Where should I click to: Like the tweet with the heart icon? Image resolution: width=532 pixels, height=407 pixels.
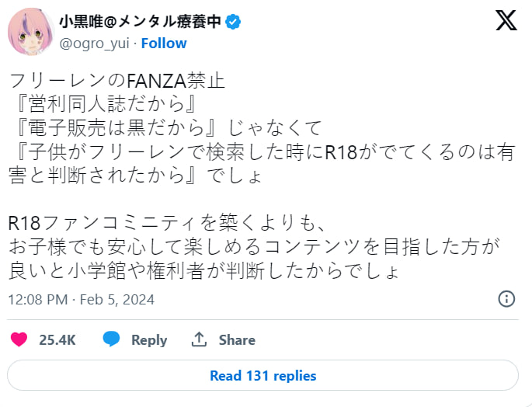(19, 339)
